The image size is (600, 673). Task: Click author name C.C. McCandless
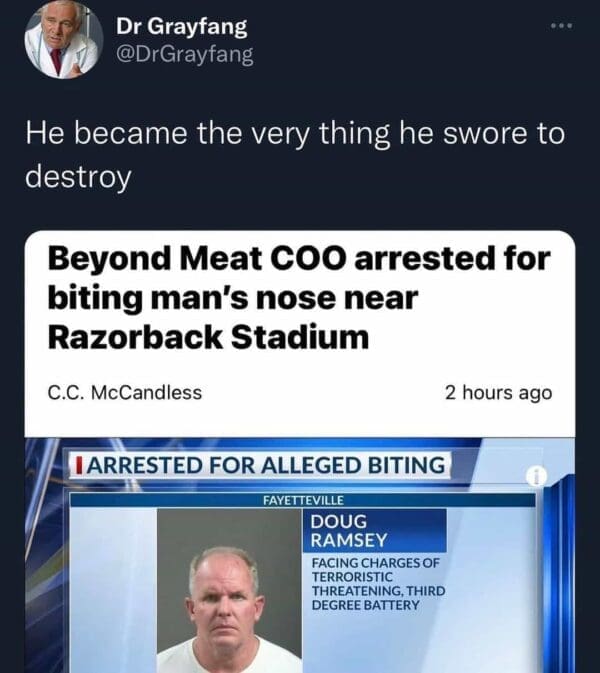(125, 393)
